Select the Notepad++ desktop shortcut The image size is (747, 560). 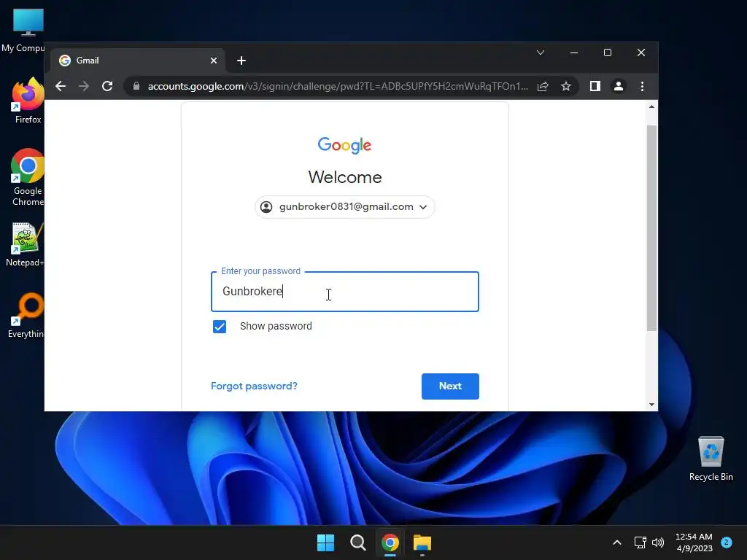(x=25, y=245)
